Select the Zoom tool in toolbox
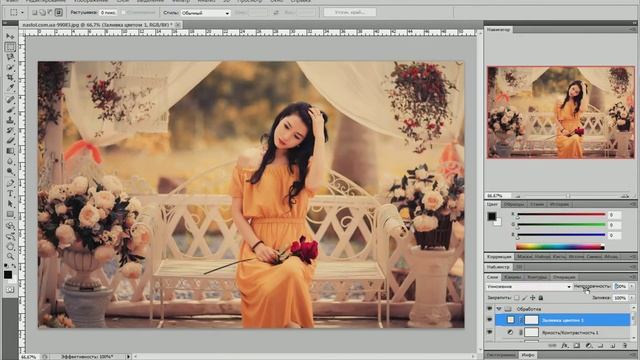Screen dimensions: 640x360 click(10, 256)
